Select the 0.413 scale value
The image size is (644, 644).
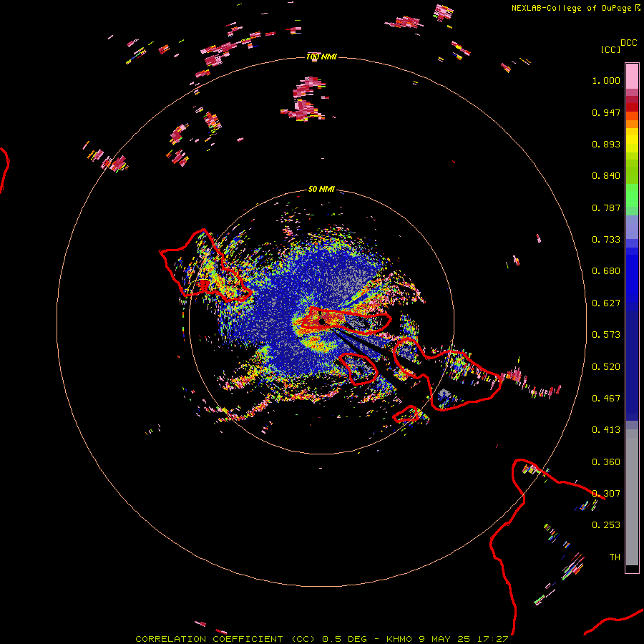606,430
